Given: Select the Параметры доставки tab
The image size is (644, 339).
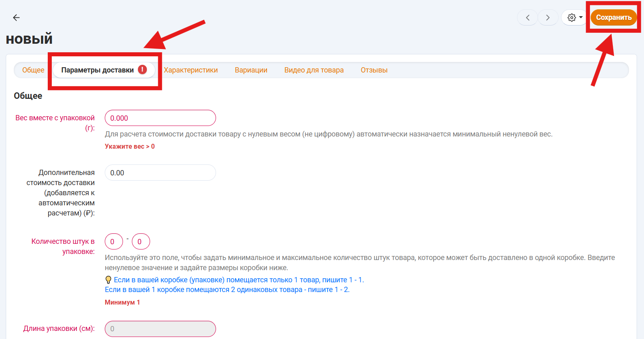Looking at the screenshot, I should (97, 70).
